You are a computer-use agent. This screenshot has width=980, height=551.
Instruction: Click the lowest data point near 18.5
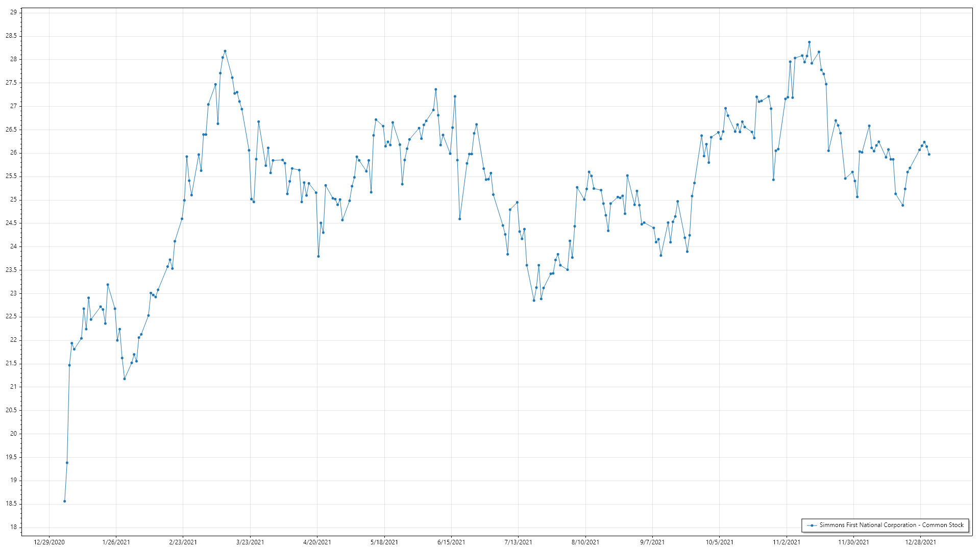(x=64, y=501)
